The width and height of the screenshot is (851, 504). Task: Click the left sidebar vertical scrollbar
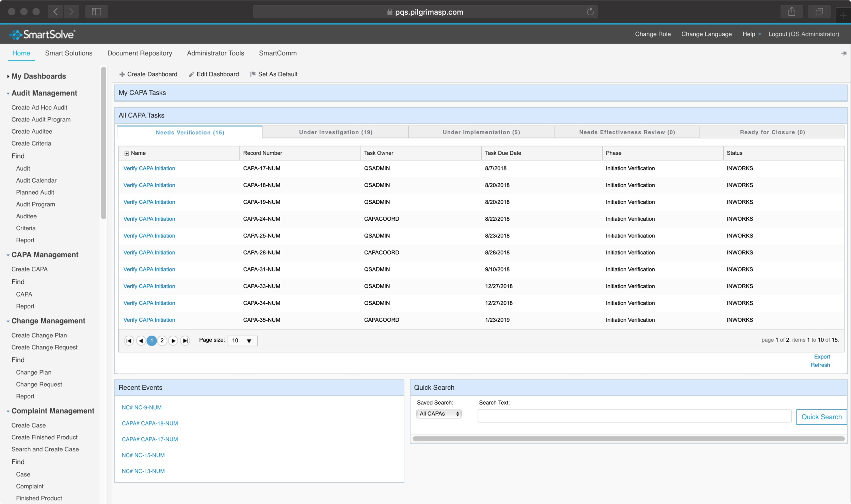(103, 143)
